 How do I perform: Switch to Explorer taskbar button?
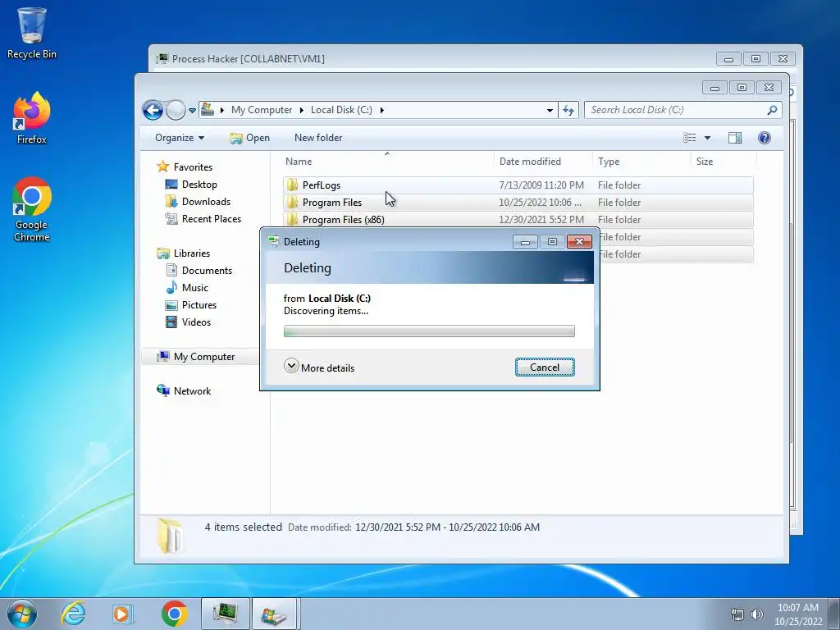pyautogui.click(x=274, y=614)
